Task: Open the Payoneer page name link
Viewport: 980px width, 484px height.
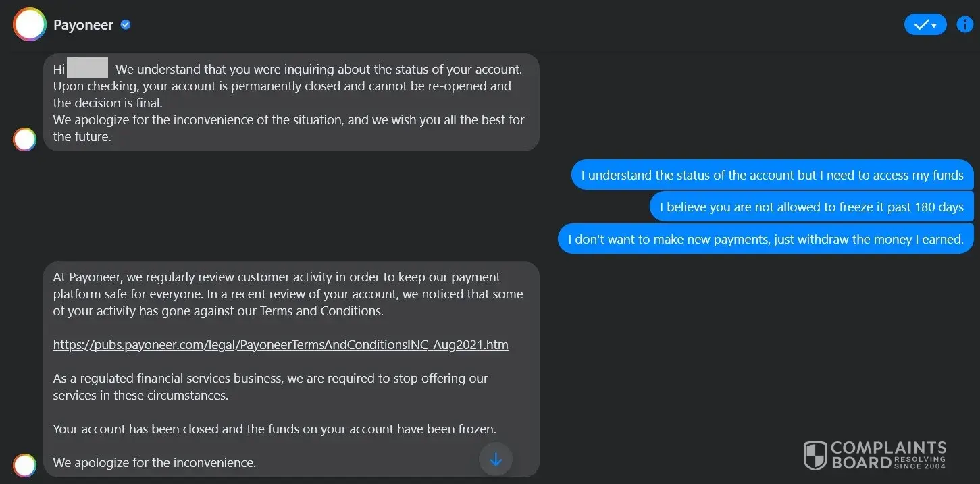Action: pos(83,26)
